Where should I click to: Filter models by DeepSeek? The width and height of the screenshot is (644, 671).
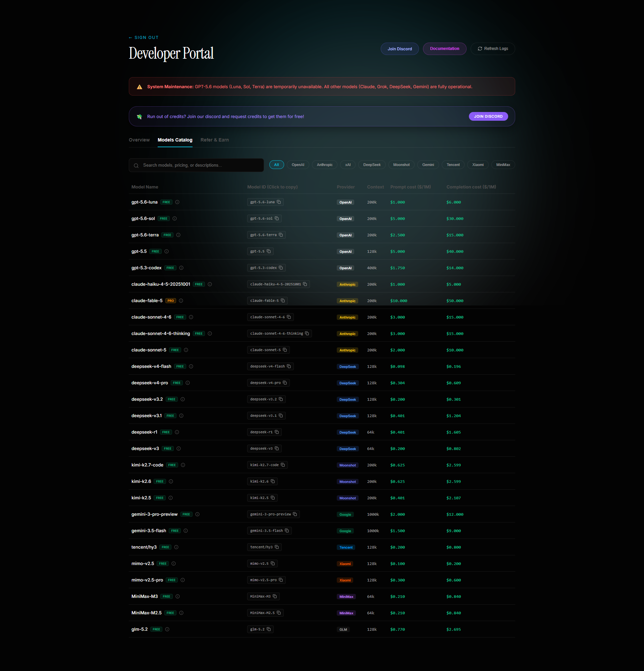point(372,165)
